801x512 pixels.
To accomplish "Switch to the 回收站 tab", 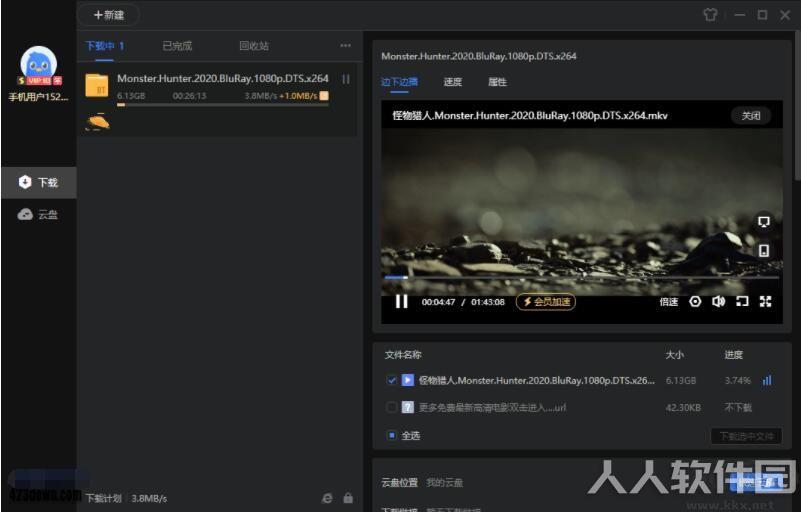I will 254,46.
